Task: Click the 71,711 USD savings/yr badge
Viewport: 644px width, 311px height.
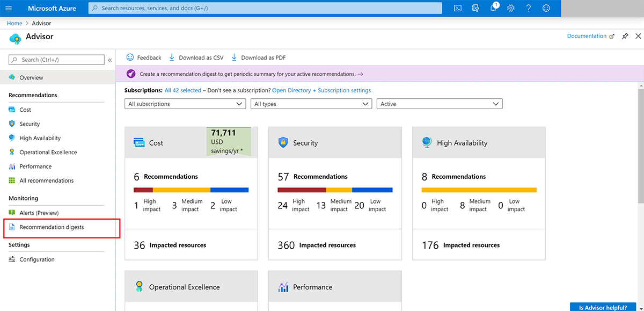Action: 229,142
